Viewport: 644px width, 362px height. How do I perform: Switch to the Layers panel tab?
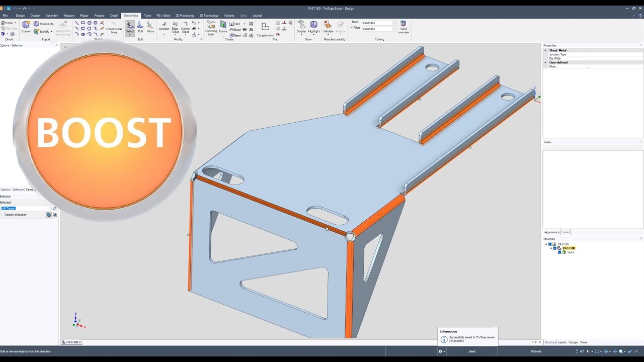562,342
